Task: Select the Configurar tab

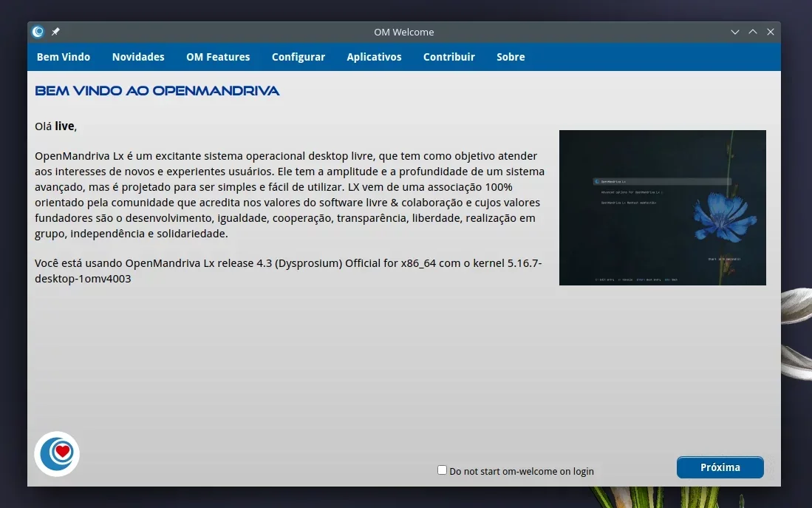Action: (x=298, y=57)
